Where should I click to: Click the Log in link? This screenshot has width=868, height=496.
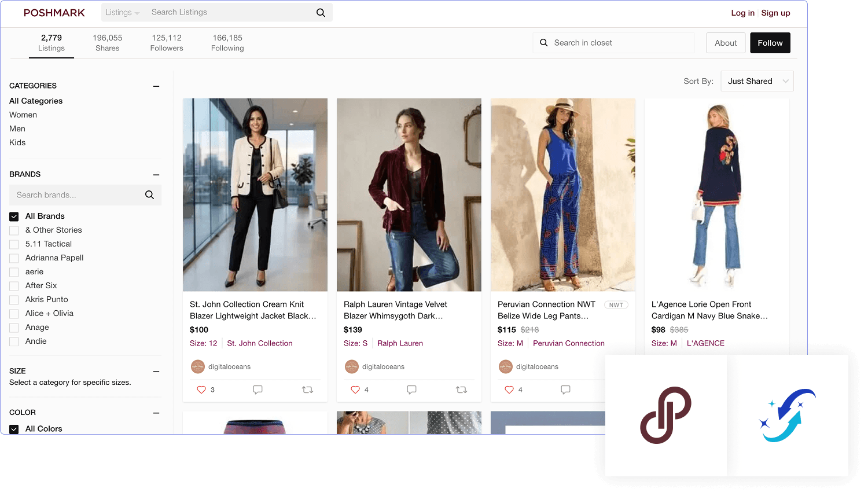pos(743,13)
